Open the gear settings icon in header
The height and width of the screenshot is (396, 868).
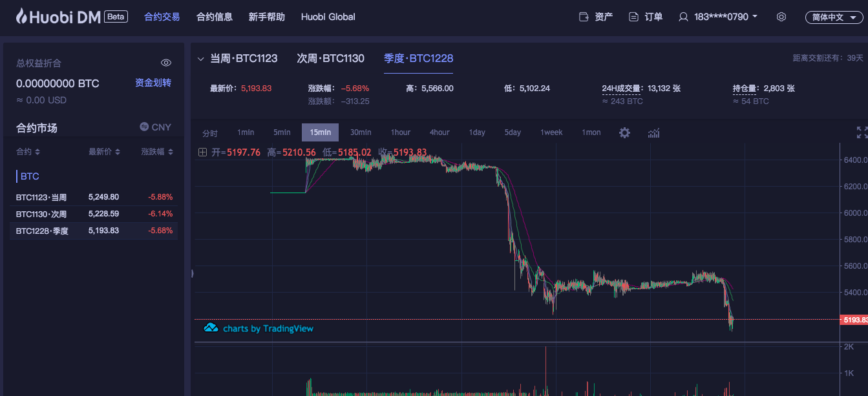(781, 17)
